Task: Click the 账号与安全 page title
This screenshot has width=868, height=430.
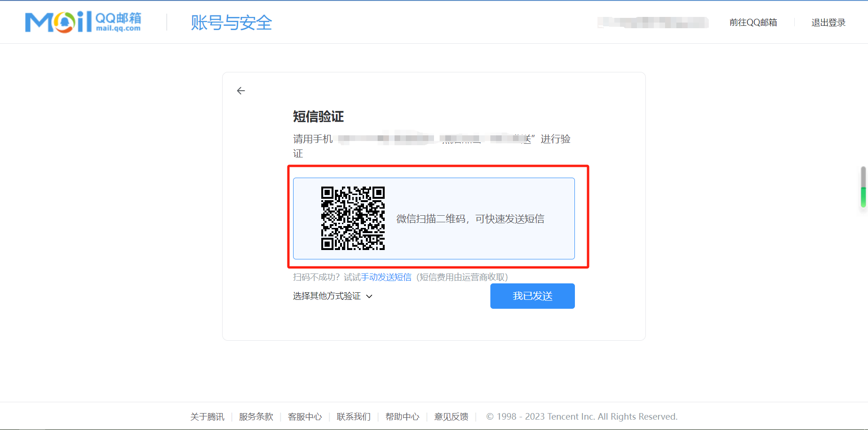Action: coord(232,23)
